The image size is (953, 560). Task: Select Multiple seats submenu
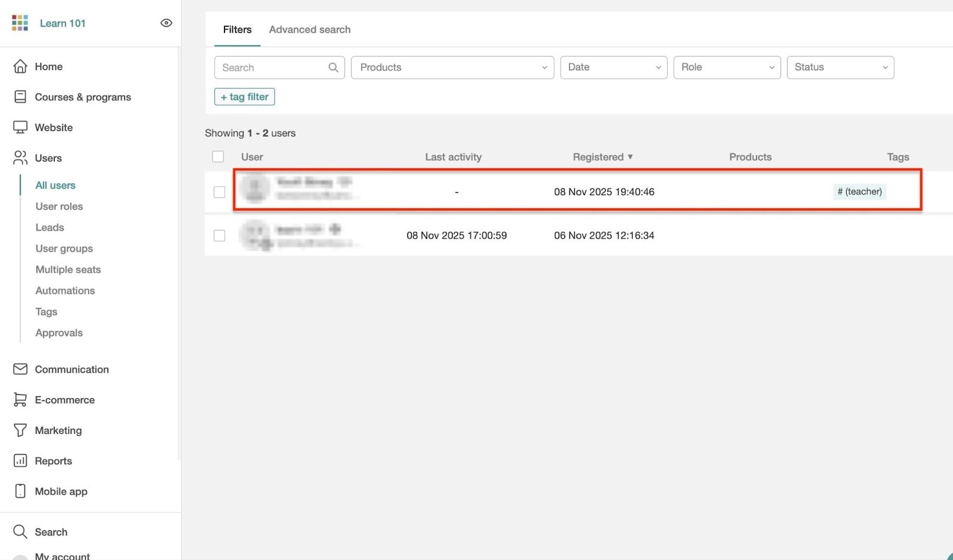tap(68, 270)
